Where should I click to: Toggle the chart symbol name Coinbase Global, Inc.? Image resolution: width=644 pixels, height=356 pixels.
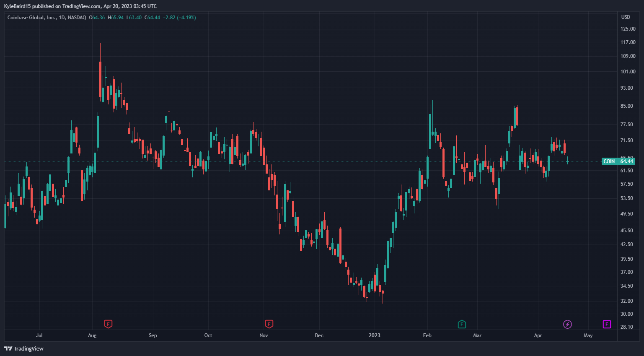[x=31, y=17]
